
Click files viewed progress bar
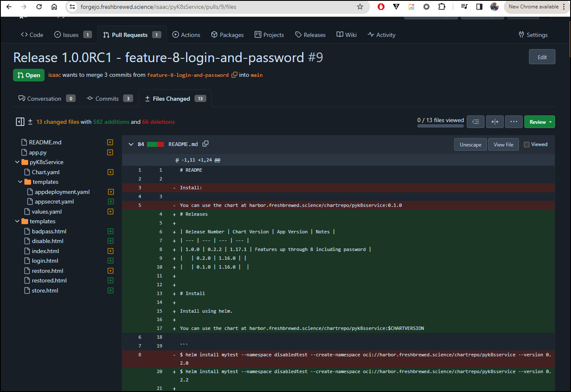tap(440, 125)
